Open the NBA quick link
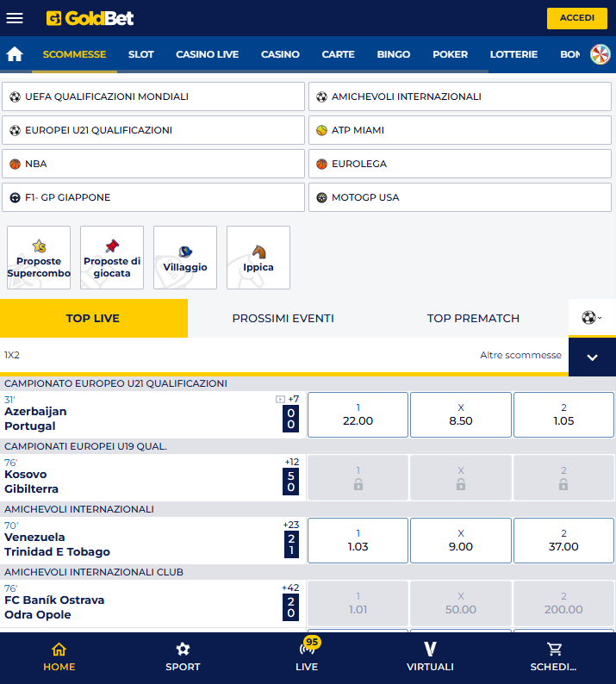Screen dimensions: 616x684 point(153,164)
